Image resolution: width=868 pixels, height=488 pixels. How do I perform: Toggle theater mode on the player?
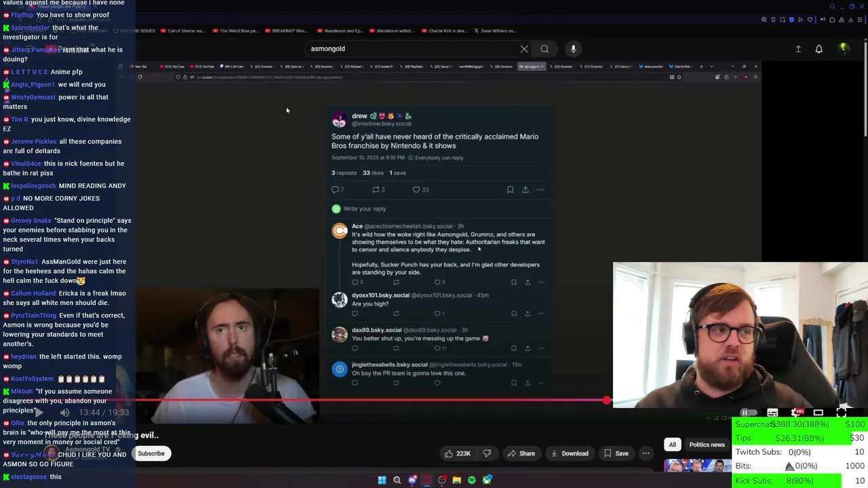818,412
